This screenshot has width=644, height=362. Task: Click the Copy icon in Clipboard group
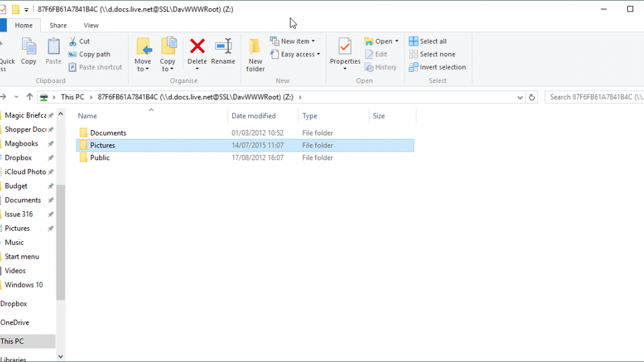29,48
